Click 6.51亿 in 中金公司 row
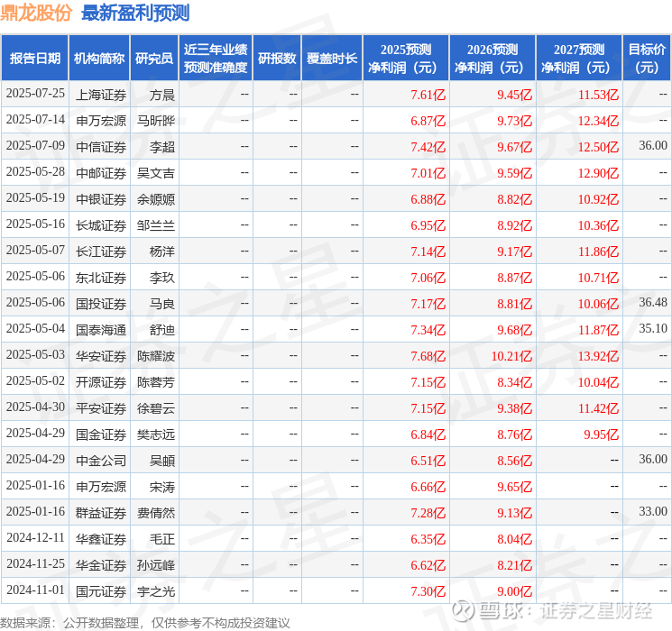This screenshot has height=631, width=672. 428,461
